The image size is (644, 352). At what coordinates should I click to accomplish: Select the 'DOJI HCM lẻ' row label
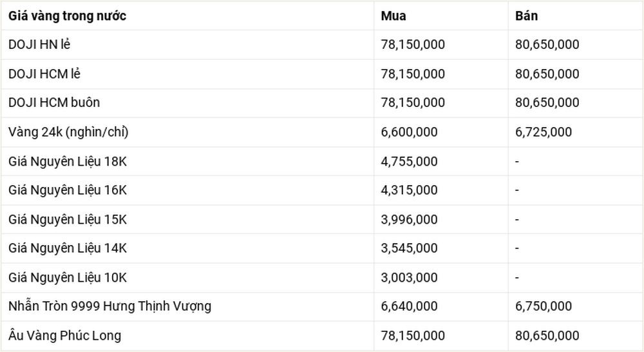tap(44, 73)
